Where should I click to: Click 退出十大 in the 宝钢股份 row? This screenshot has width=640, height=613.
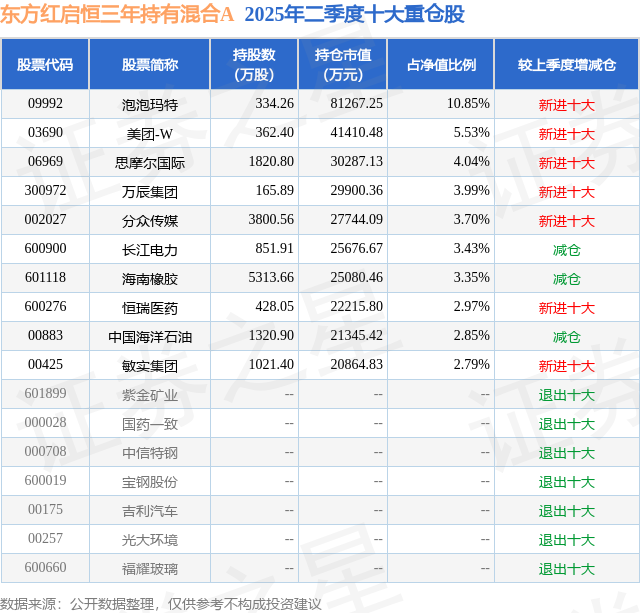point(567,482)
